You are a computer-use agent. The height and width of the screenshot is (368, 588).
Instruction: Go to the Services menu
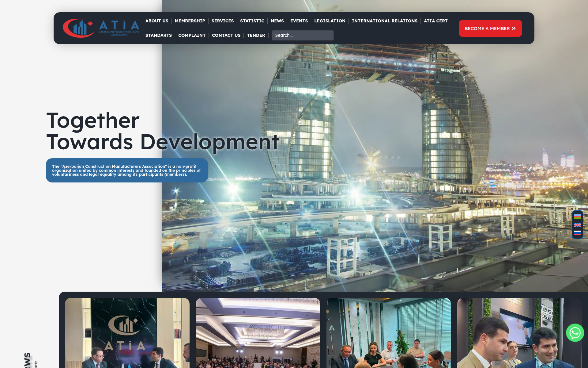223,21
